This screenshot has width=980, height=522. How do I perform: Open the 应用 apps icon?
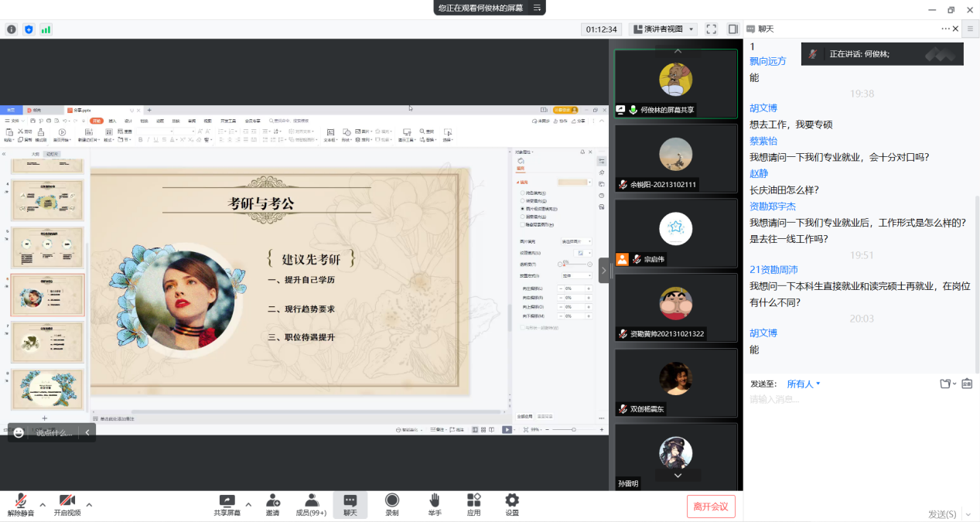473,501
